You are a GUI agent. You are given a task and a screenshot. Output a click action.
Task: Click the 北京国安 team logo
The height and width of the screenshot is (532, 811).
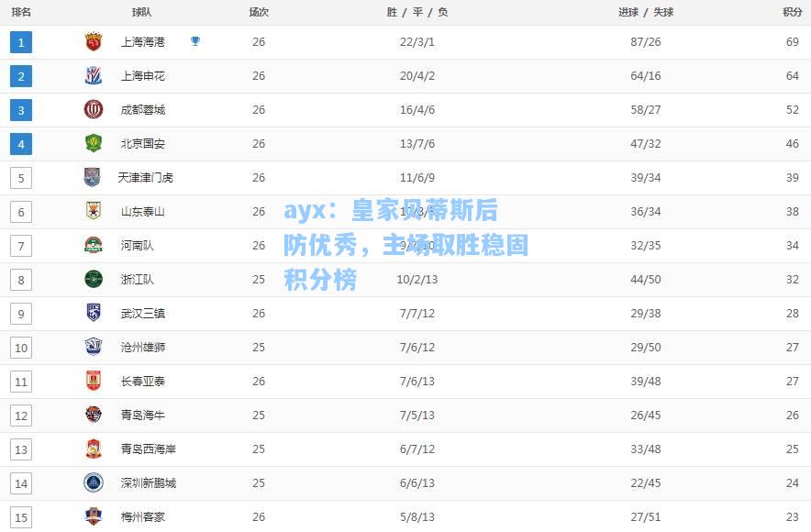coord(94,144)
